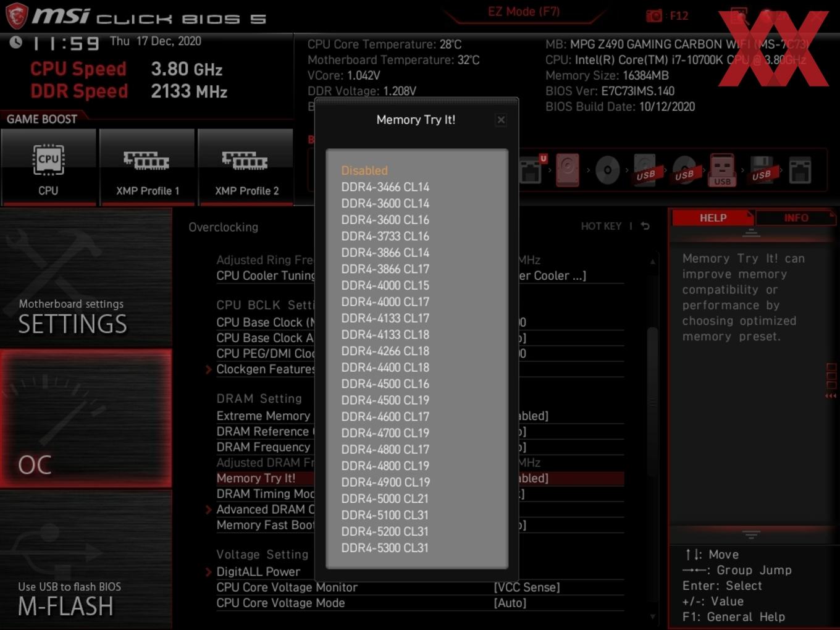Choose DDR4-4400 CL18 preset
The image size is (840, 630).
(385, 367)
